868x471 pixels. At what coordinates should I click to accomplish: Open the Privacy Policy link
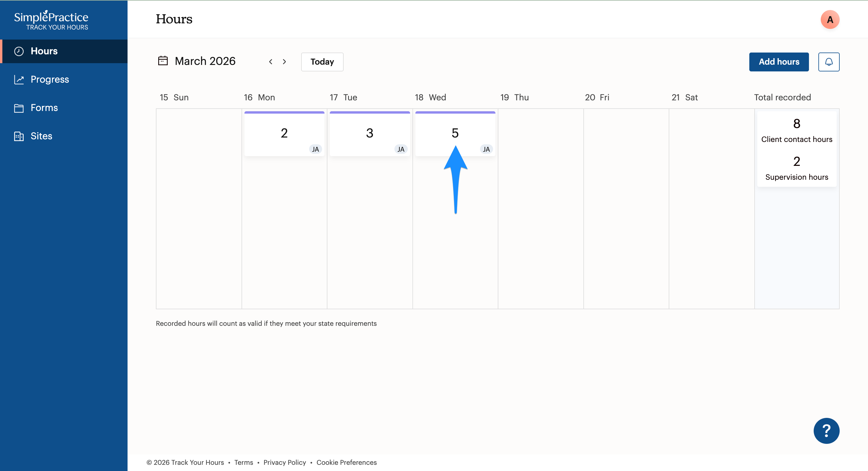pos(285,462)
